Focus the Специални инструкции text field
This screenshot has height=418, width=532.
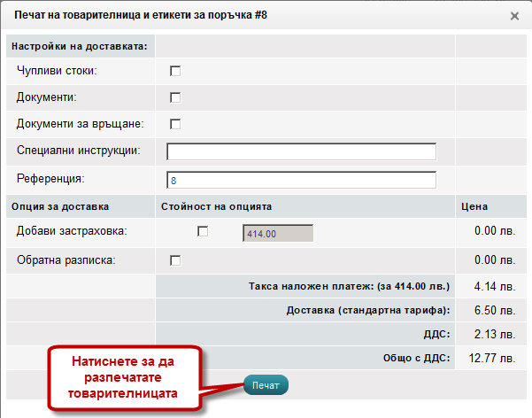coord(301,151)
